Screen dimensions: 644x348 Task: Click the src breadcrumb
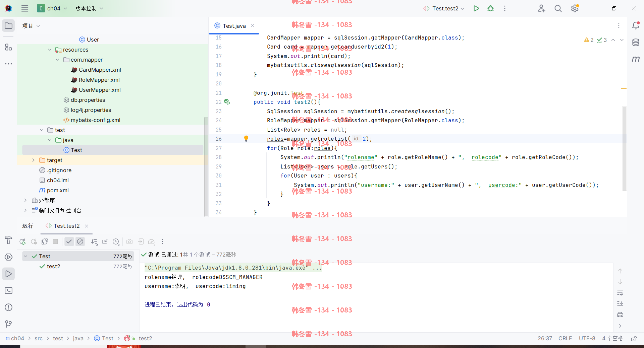39,338
